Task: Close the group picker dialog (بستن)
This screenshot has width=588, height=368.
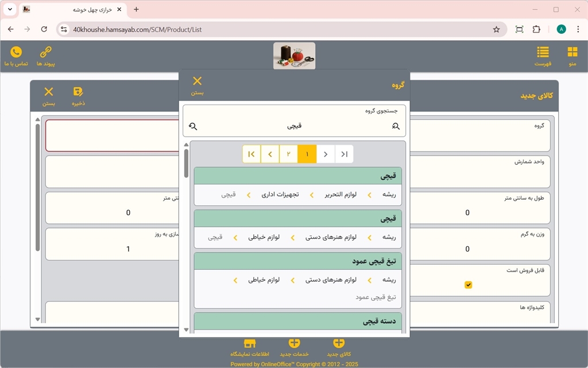Action: (x=197, y=84)
